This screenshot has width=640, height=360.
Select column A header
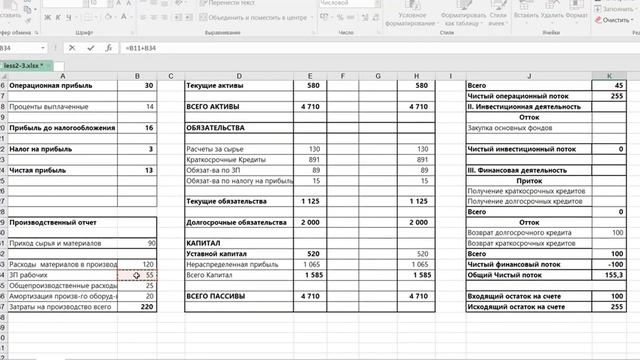[x=62, y=76]
